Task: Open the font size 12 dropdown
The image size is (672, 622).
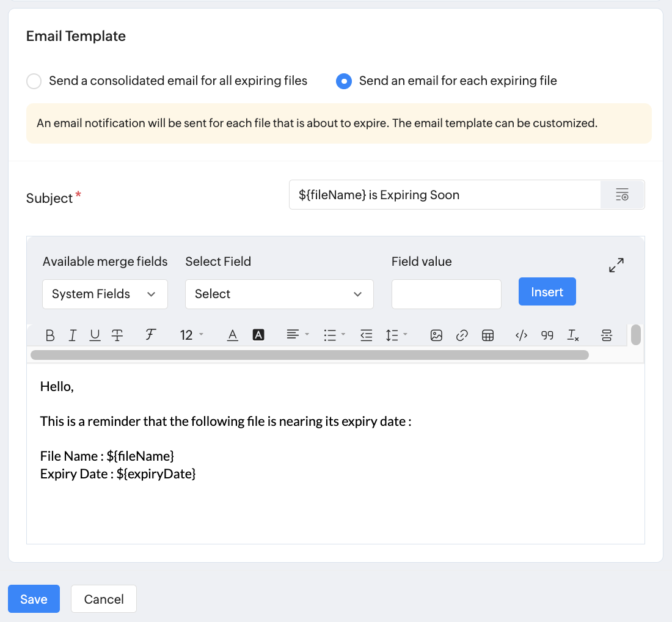Action: point(191,335)
